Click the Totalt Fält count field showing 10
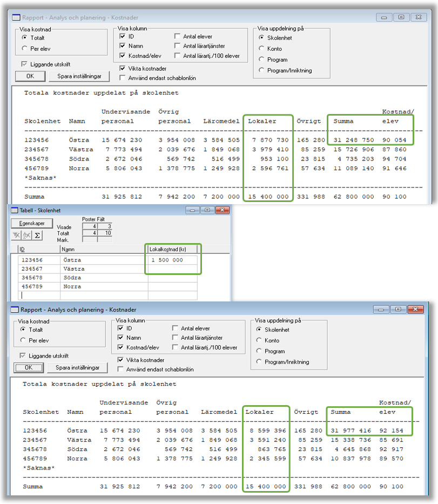The width and height of the screenshot is (438, 504). pyautogui.click(x=105, y=233)
